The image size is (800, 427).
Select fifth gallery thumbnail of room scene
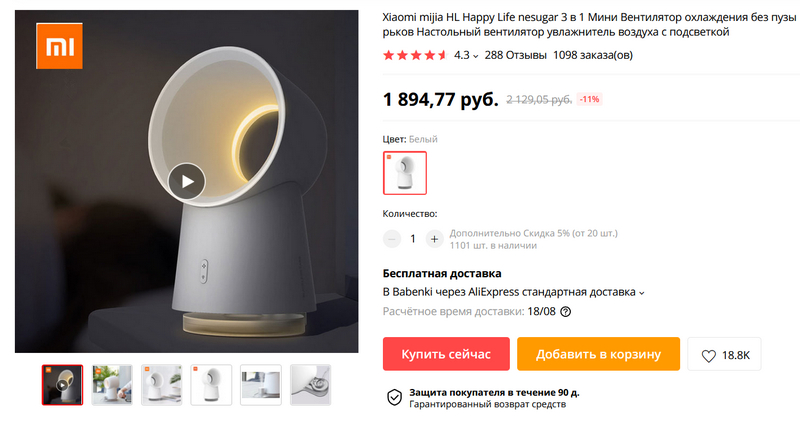[261, 385]
